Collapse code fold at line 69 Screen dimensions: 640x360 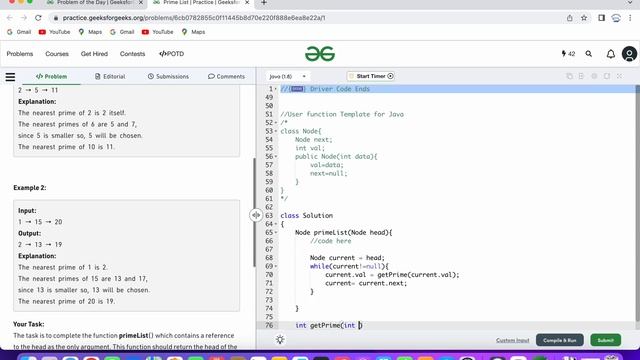(x=276, y=267)
